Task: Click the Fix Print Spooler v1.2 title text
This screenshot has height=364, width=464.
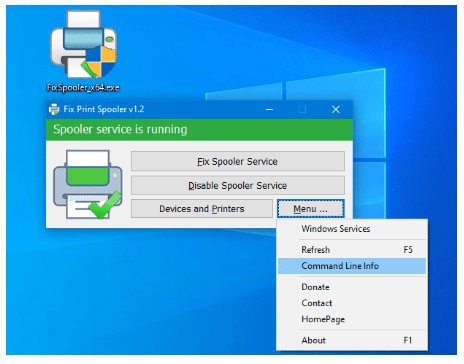Action: click(x=104, y=109)
